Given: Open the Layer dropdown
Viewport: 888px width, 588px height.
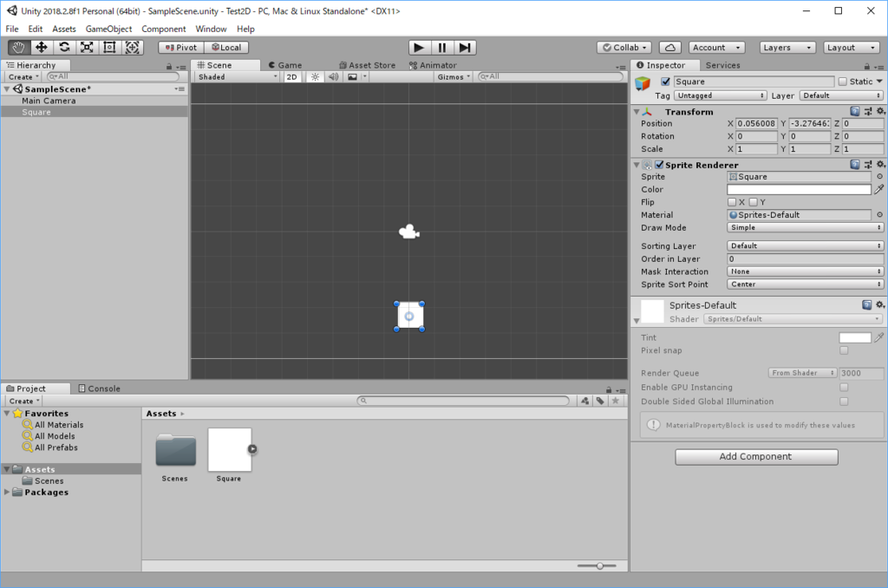Looking at the screenshot, I should click(x=841, y=95).
